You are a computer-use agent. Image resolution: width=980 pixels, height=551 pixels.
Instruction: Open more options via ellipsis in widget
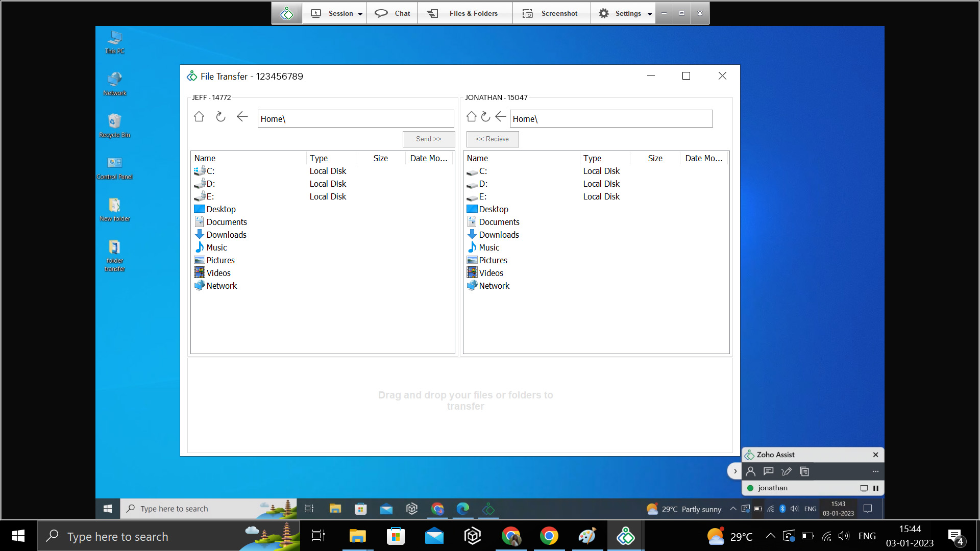[875, 471]
